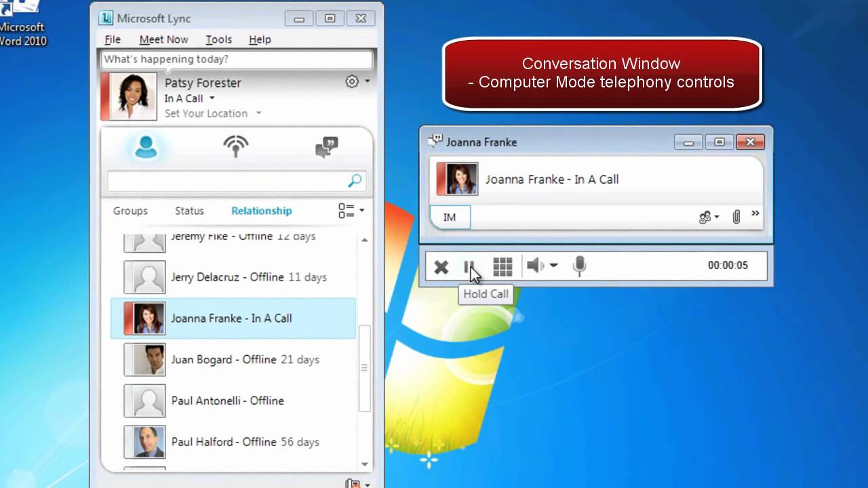
Task: Click the people options icon in conversation
Action: click(x=705, y=217)
